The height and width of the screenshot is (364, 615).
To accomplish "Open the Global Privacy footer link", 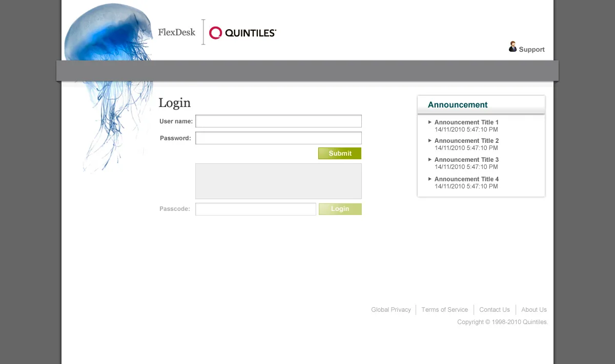I will click(391, 310).
